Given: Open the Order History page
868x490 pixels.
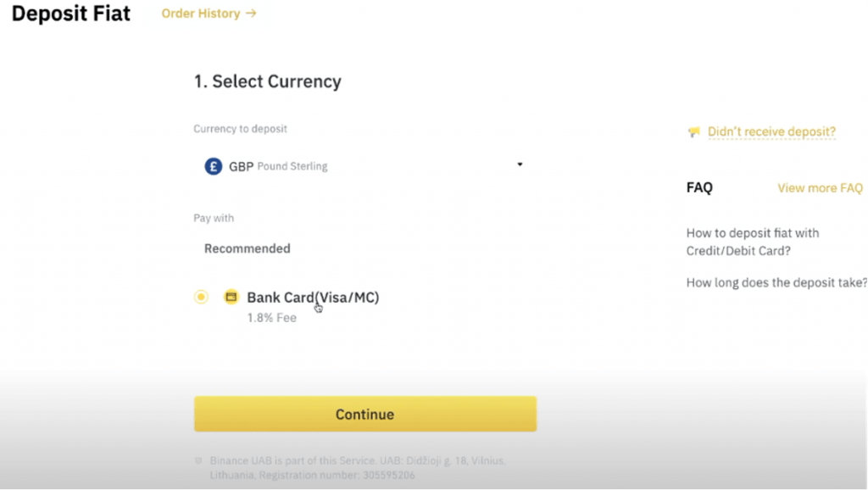Looking at the screenshot, I should click(201, 14).
